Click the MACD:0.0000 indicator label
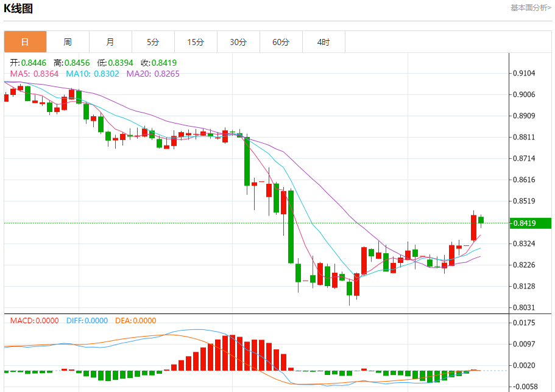Screen dimensions: 555x392 pyautogui.click(x=34, y=321)
